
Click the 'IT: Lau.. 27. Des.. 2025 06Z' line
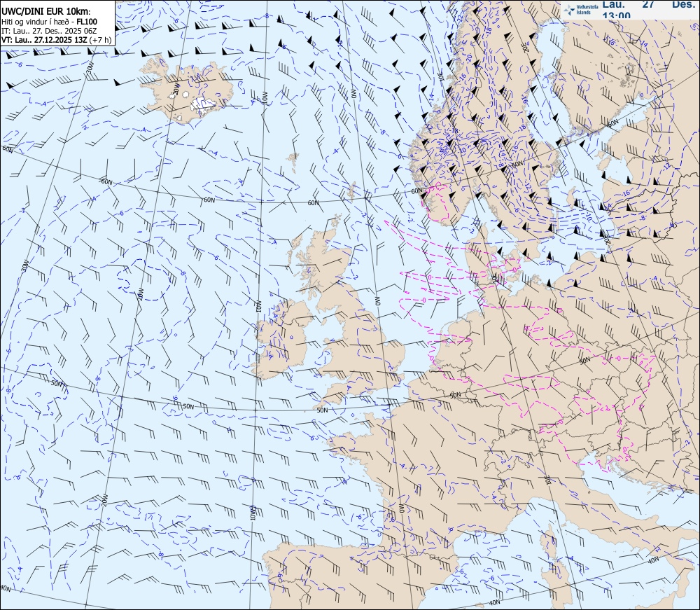(49, 31)
